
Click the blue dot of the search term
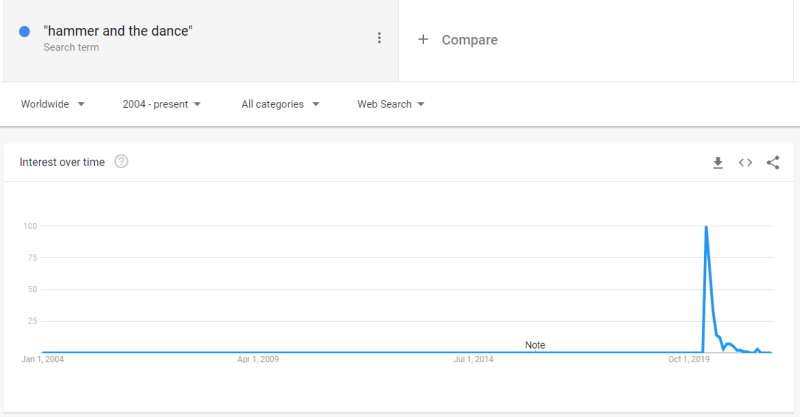(x=24, y=32)
